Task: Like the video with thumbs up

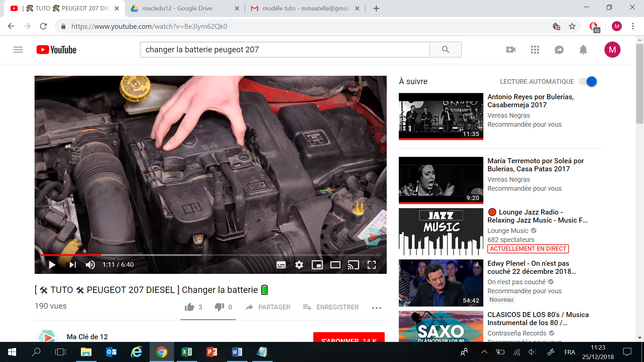Action: click(190, 307)
